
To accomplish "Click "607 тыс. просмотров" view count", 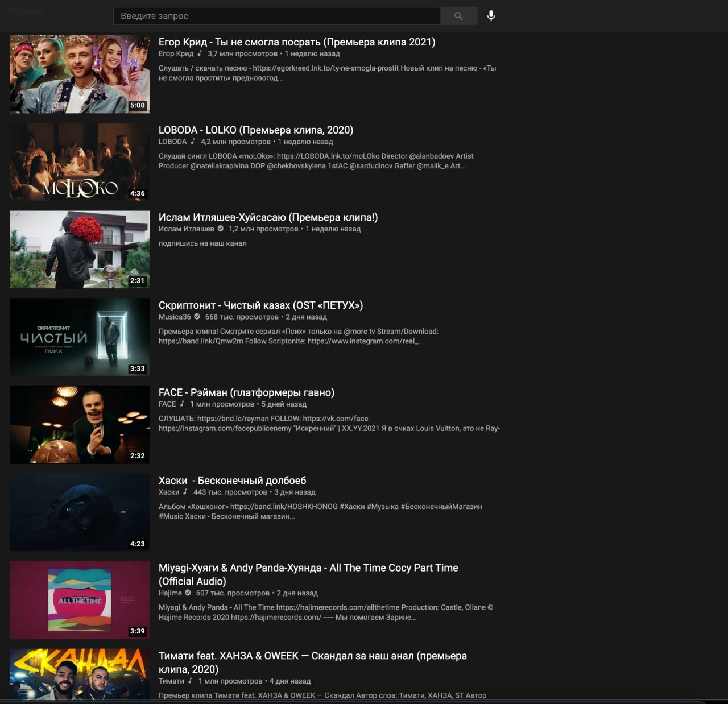I will pyautogui.click(x=233, y=593).
